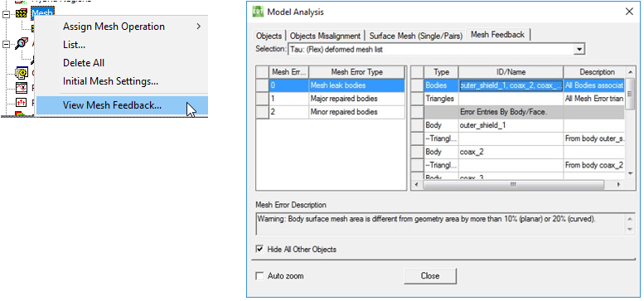The image size is (644, 301).
Task: Click the Analysis magnifier icon in the project tree
Action: tap(21, 43)
